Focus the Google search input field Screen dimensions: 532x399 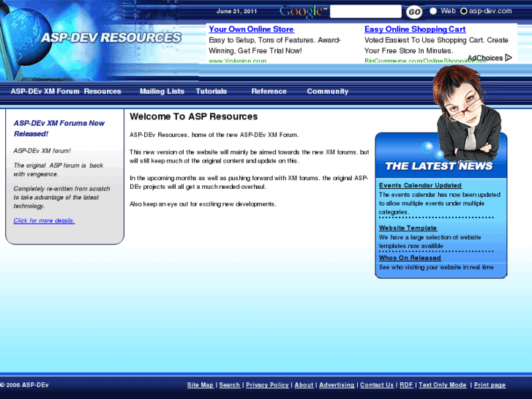tap(365, 12)
